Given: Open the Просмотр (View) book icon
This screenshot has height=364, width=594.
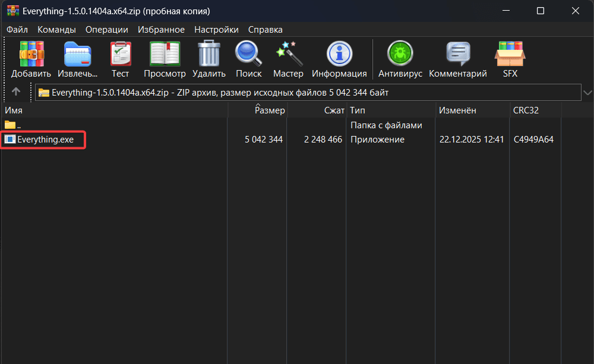Looking at the screenshot, I should [x=165, y=54].
